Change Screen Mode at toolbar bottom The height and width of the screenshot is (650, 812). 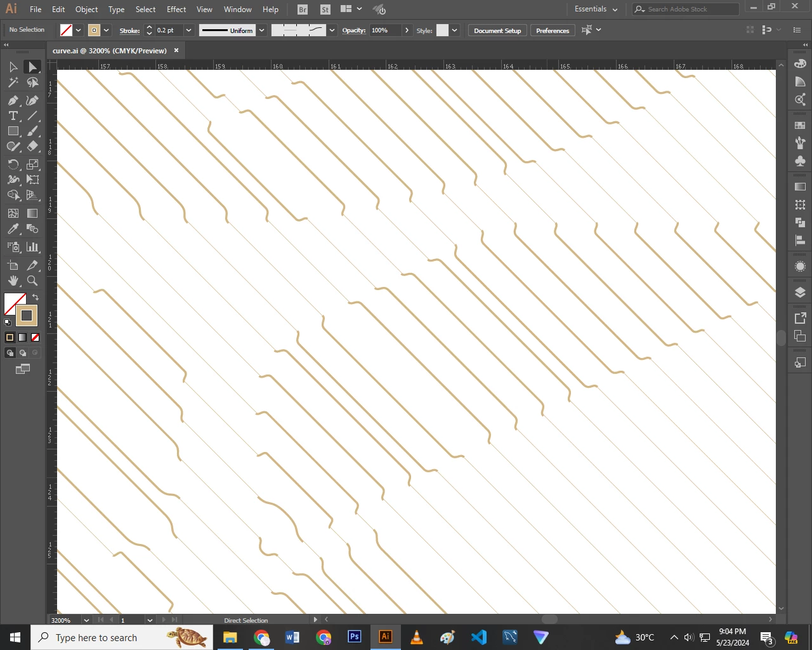click(x=22, y=369)
